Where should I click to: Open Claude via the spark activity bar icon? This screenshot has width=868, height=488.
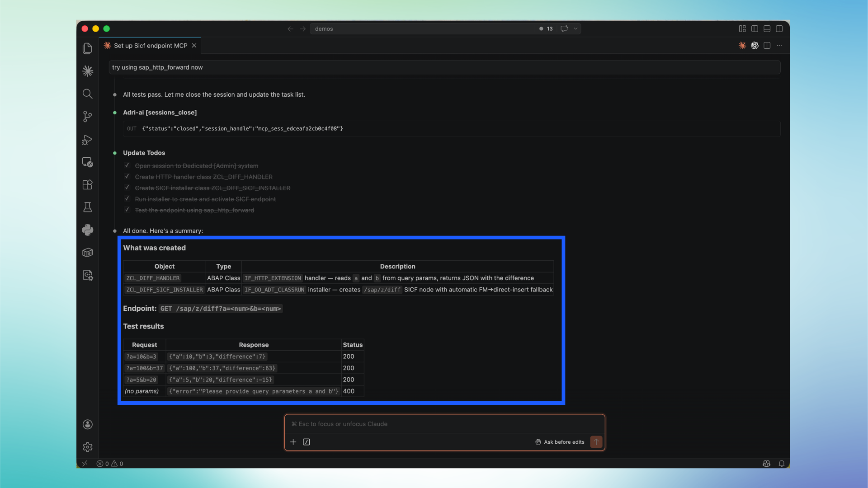click(87, 70)
